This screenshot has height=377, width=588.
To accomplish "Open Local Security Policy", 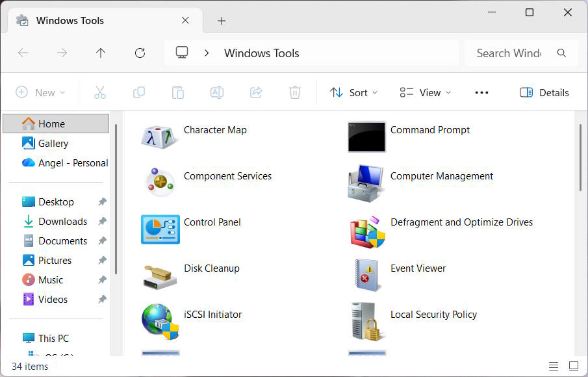I will (x=433, y=314).
